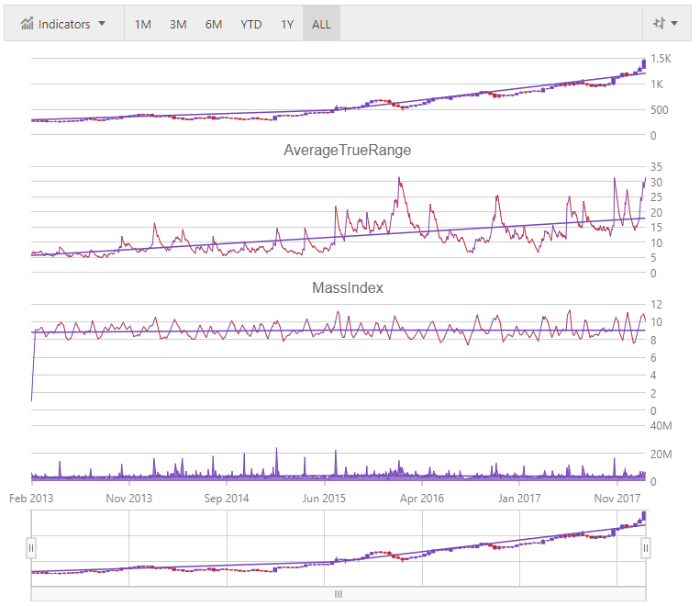Click the 1.5K price axis label
This screenshot has width=700, height=606.
click(661, 59)
